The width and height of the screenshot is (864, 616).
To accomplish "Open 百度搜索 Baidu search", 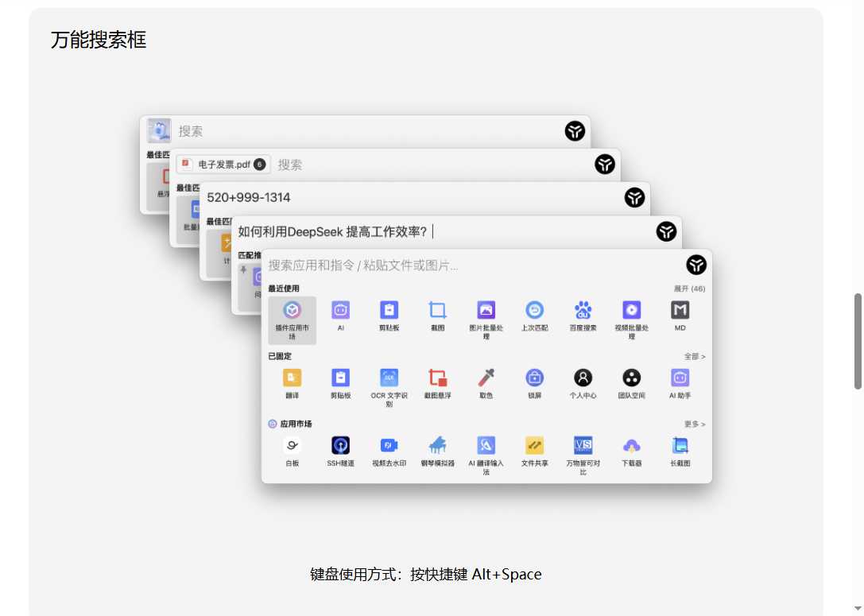I will (x=583, y=314).
